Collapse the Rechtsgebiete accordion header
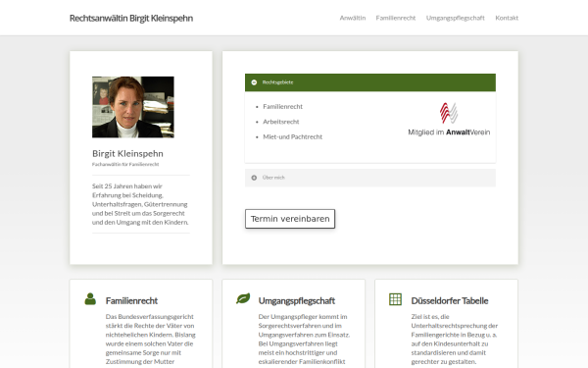The height and width of the screenshot is (368, 588). coord(370,82)
